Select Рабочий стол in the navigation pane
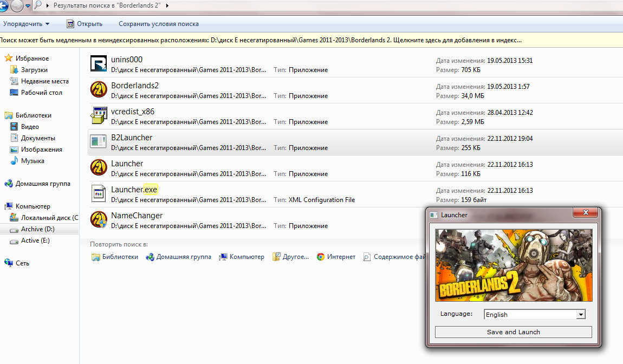This screenshot has height=364, width=623. tap(42, 93)
